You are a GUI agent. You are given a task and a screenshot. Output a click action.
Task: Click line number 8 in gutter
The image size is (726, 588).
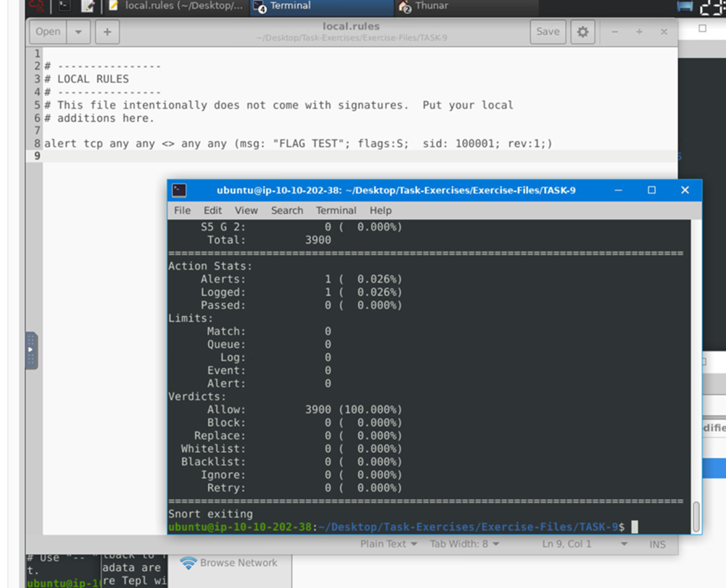point(37,144)
